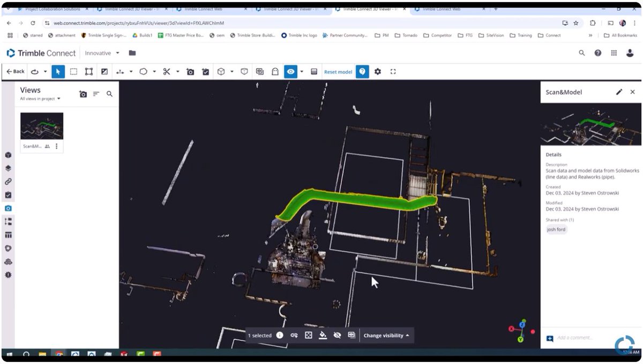Open the warning burst icon in sidebar
Image resolution: width=643 pixels, height=364 pixels.
click(x=8, y=275)
